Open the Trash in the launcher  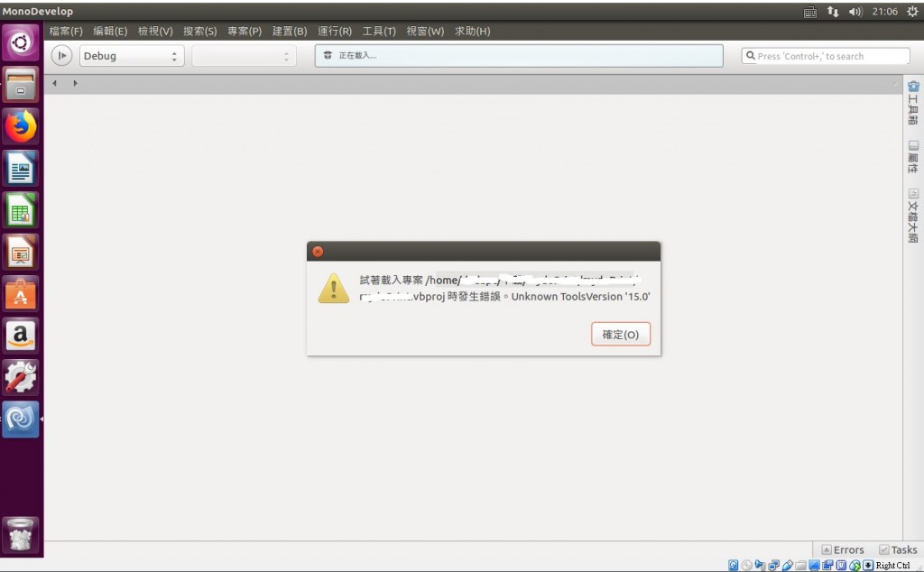tap(21, 535)
